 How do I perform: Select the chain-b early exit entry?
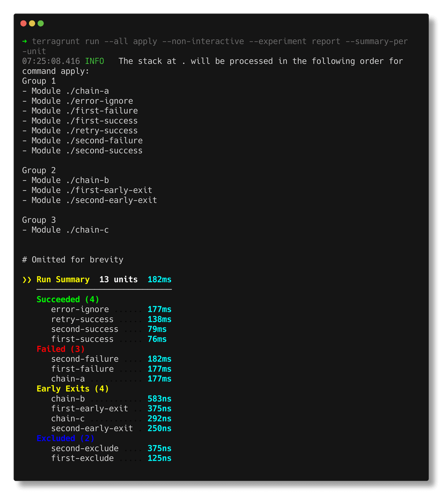[111, 399]
